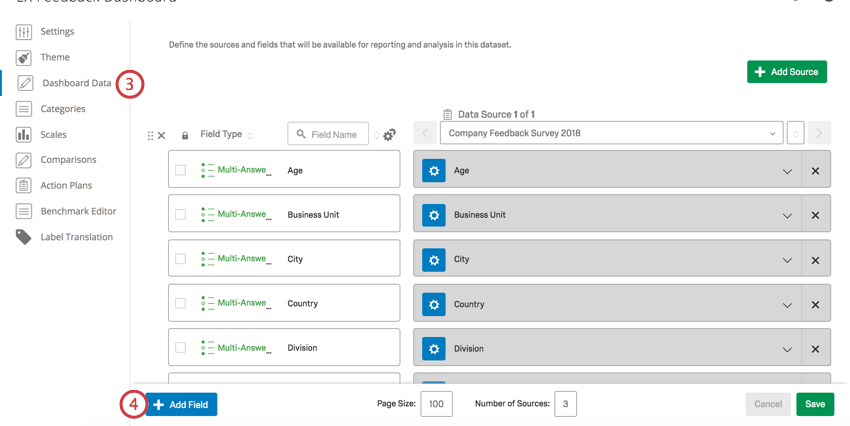
Task: Select the Division field checkbox
Action: (x=180, y=348)
